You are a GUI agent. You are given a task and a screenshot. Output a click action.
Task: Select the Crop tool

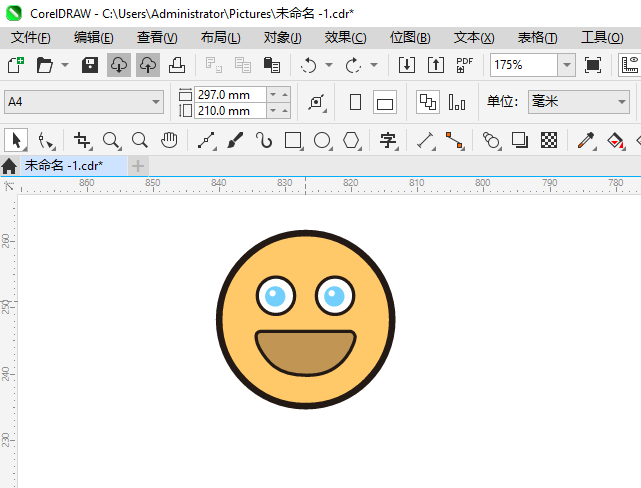pos(82,140)
